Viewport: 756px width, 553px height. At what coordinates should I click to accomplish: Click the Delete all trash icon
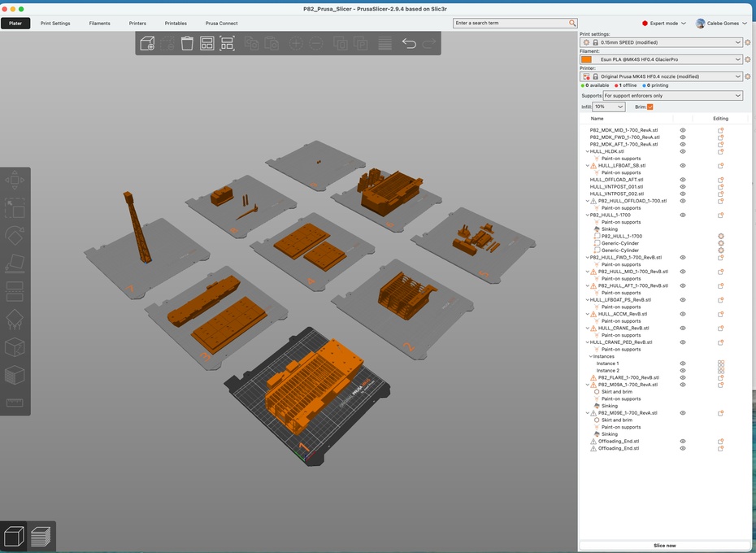pyautogui.click(x=187, y=44)
